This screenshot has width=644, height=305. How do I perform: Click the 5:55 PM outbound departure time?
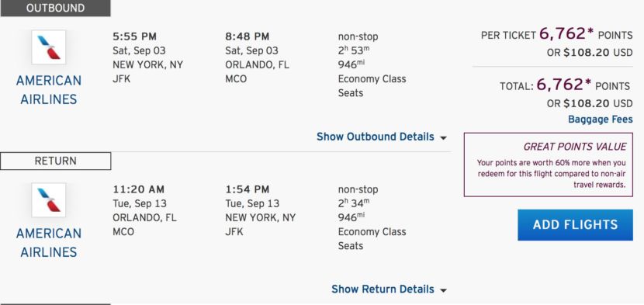(135, 36)
